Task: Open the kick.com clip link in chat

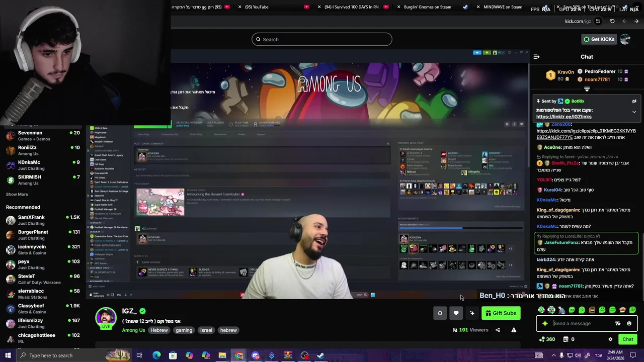Action: [586, 134]
